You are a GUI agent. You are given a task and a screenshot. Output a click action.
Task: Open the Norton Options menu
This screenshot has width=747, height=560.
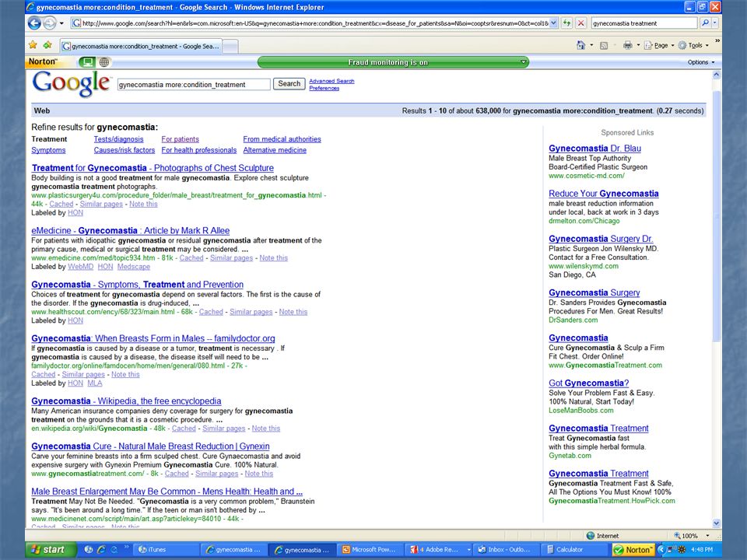701,62
